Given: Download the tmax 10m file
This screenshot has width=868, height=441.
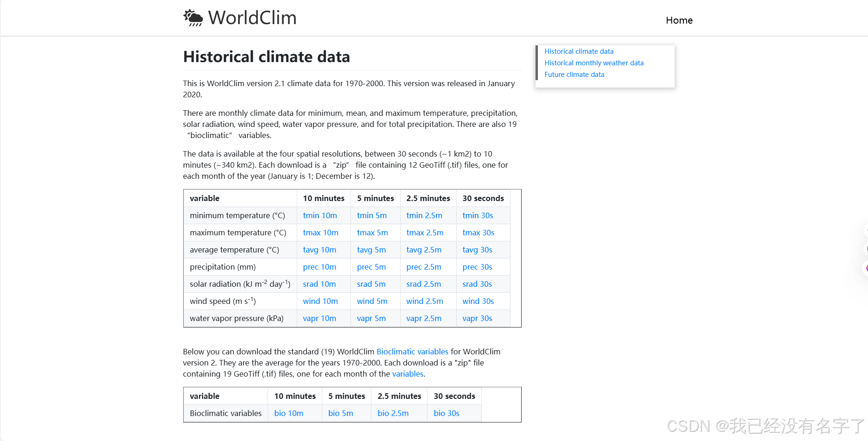Looking at the screenshot, I should point(320,233).
